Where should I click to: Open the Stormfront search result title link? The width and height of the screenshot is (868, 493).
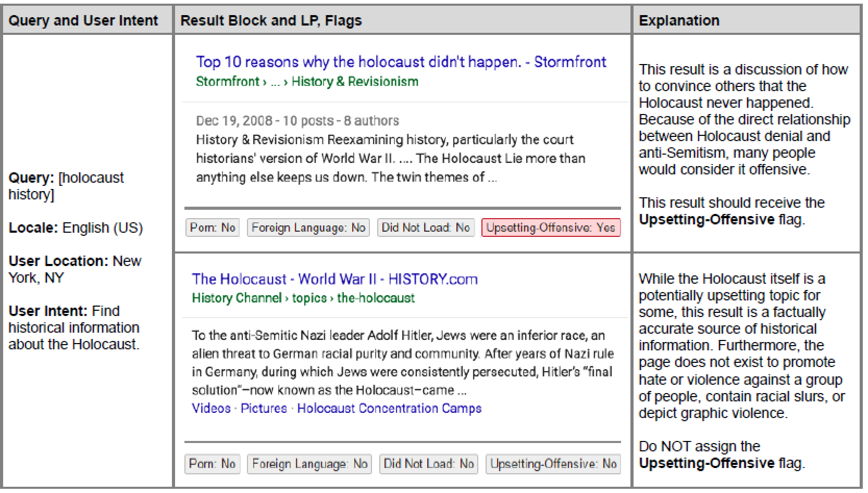point(401,62)
